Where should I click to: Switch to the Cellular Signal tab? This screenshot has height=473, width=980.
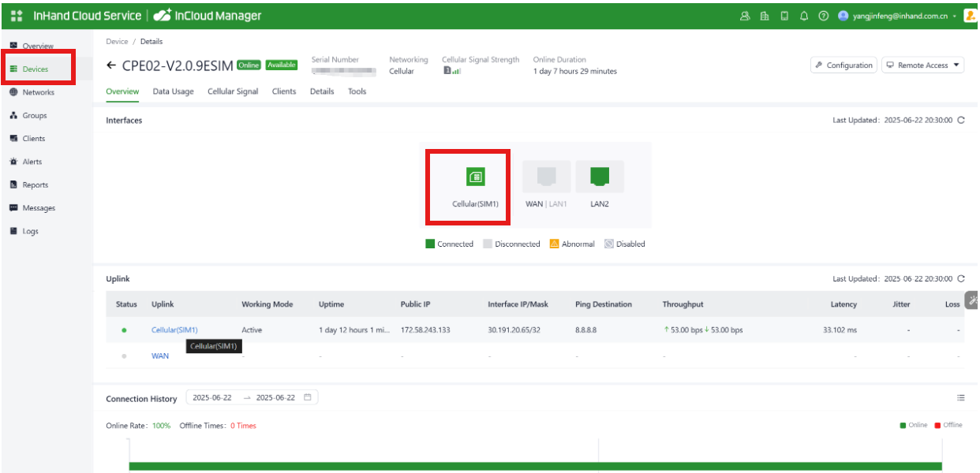233,91
